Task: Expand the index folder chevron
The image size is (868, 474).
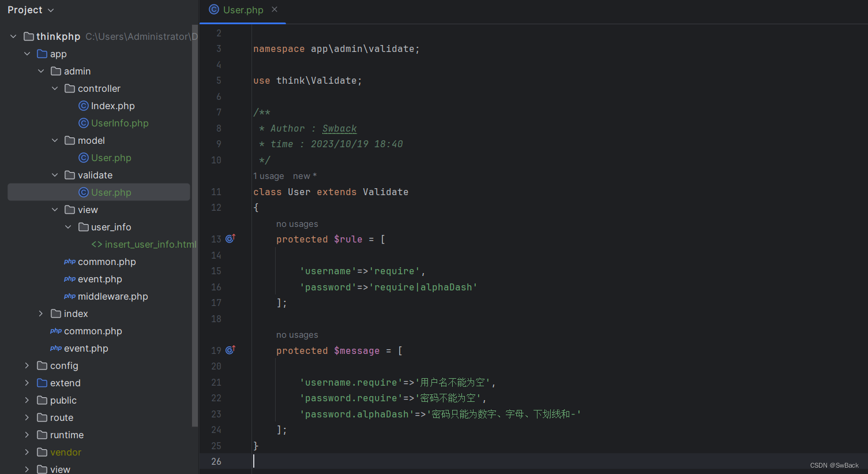Action: 41,313
